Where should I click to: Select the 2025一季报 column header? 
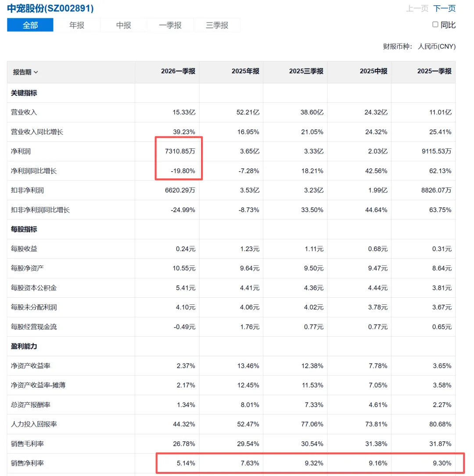pyautogui.click(x=434, y=71)
